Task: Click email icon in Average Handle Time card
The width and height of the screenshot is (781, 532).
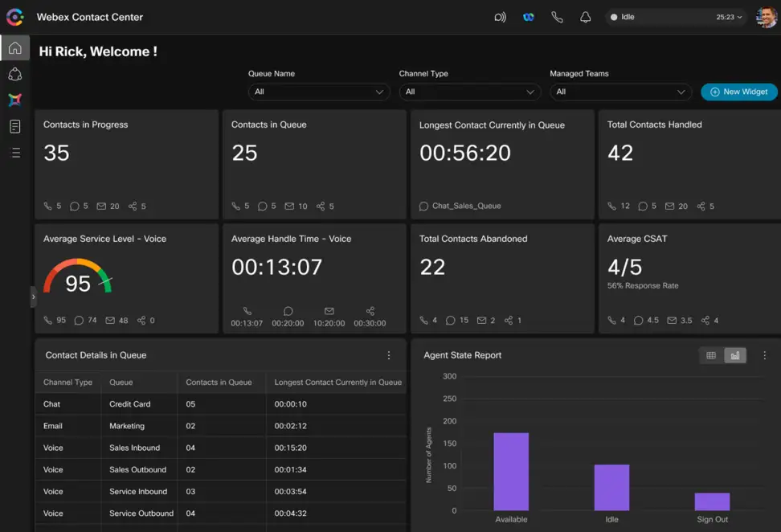Action: (329, 311)
